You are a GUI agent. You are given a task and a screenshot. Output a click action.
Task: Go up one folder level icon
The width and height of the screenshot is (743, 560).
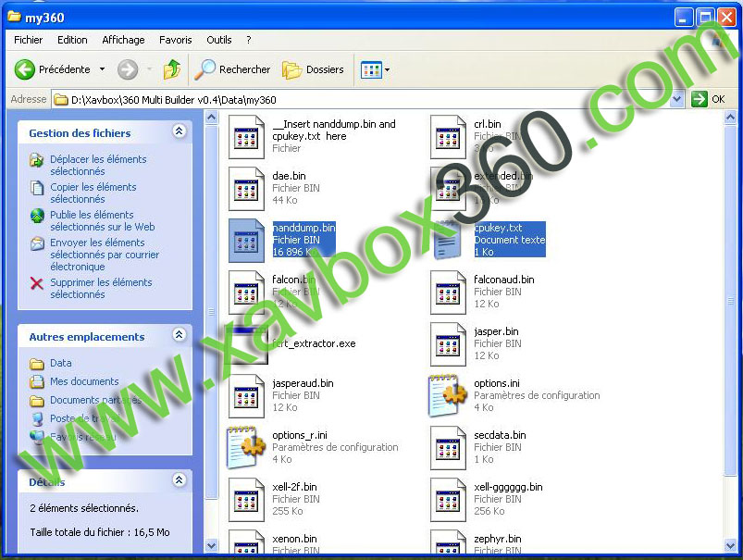(172, 69)
